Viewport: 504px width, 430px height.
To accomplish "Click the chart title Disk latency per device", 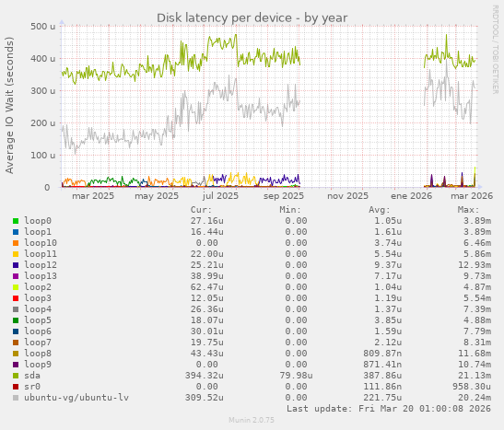I will click(252, 18).
